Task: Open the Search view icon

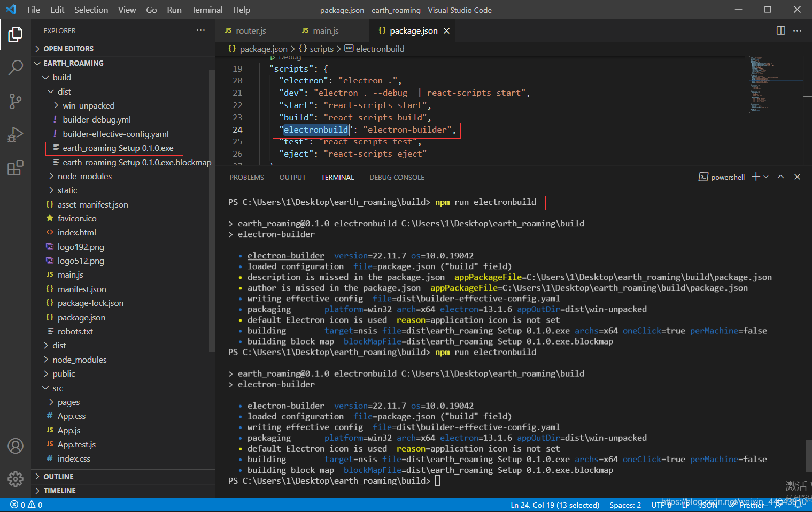Action: pos(16,67)
